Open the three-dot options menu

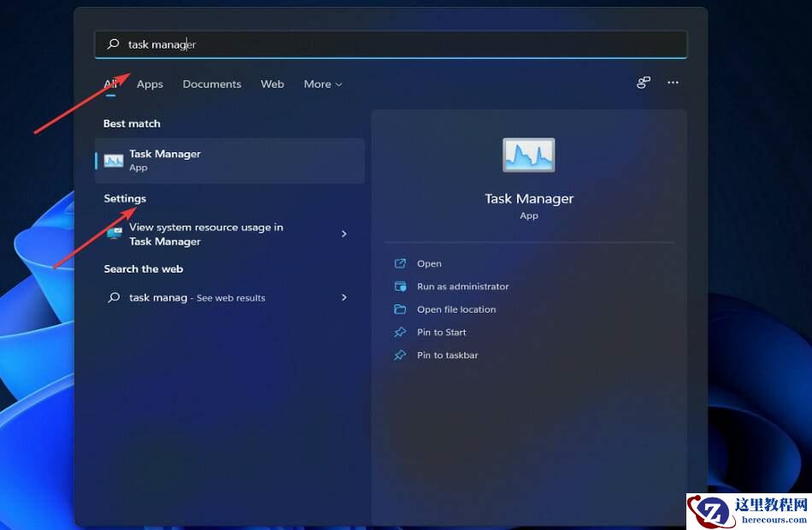673,82
